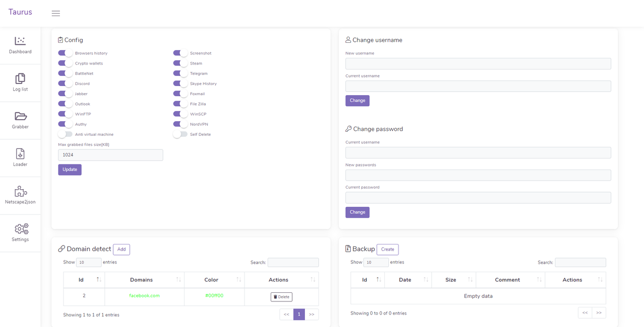644x327 pixels.
Task: Click the Taurus logo link
Action: [20, 12]
